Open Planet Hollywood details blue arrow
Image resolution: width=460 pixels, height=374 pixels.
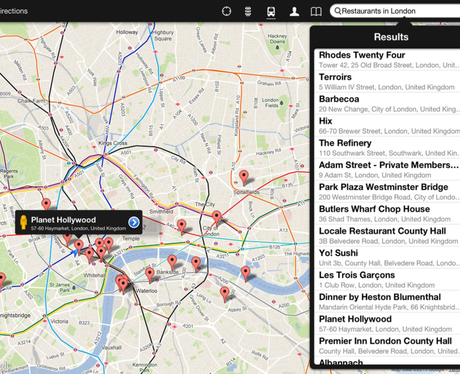[134, 222]
